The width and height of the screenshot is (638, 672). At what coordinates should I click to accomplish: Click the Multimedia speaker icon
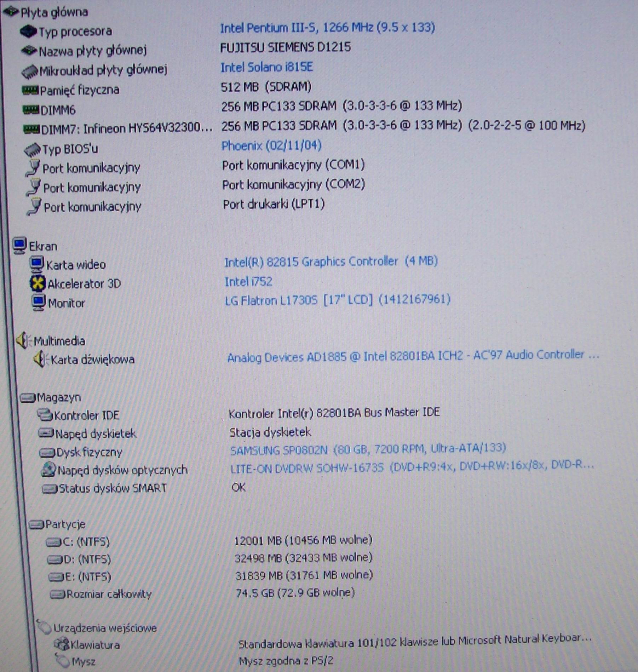pyautogui.click(x=24, y=340)
